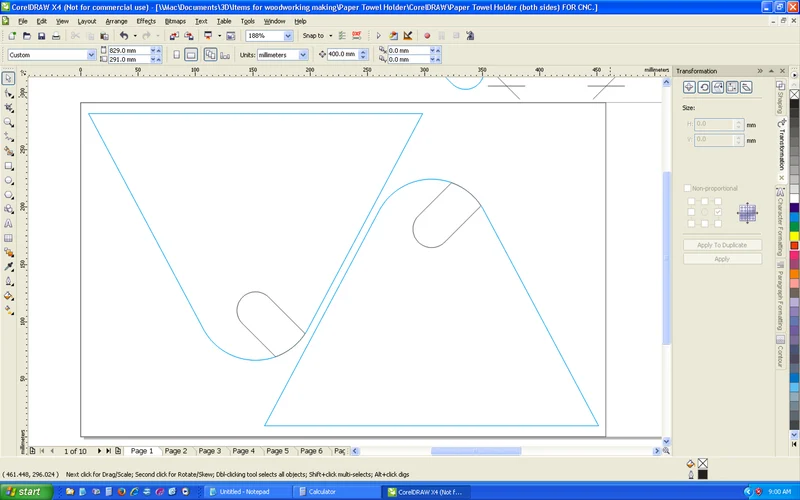Viewport: 800px width, 500px height.
Task: Click the Print icon
Action: coord(56,36)
